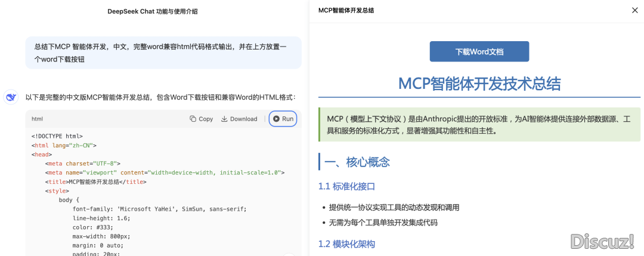Click the <style> code line

coord(57,191)
